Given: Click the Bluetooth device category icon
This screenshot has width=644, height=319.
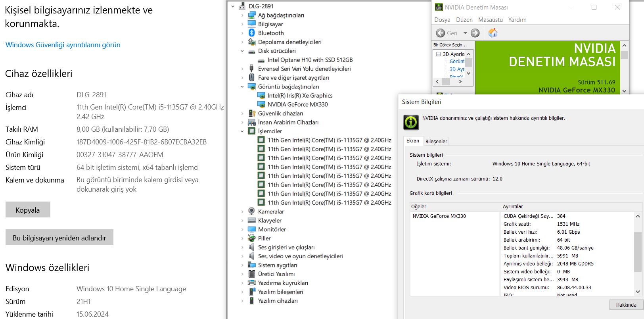Looking at the screenshot, I should click(251, 33).
